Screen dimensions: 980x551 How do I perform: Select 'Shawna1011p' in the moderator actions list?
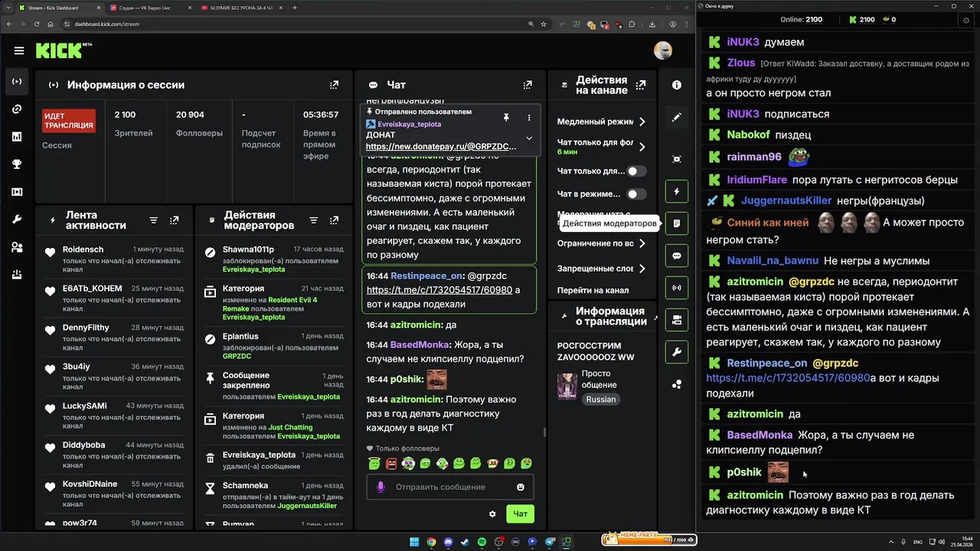[248, 249]
